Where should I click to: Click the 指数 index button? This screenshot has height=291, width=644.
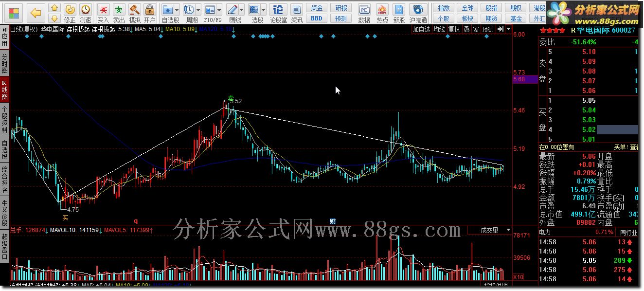(444, 8)
